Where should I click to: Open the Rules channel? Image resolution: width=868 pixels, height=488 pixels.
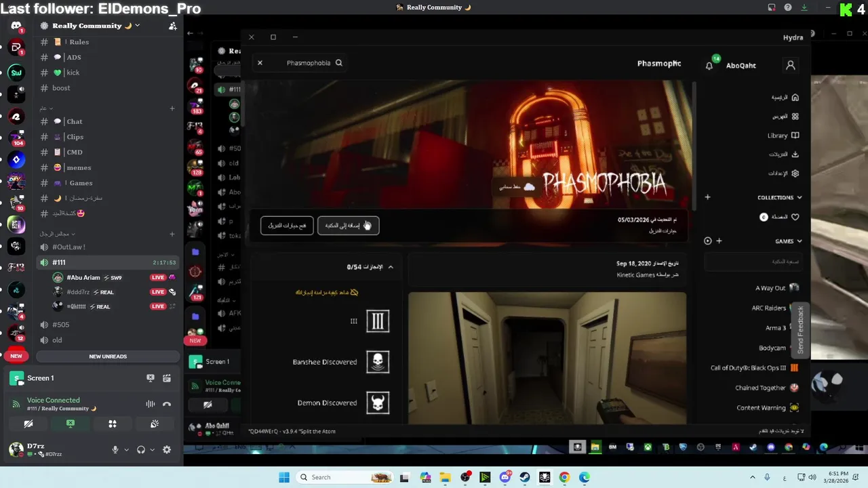107,42
